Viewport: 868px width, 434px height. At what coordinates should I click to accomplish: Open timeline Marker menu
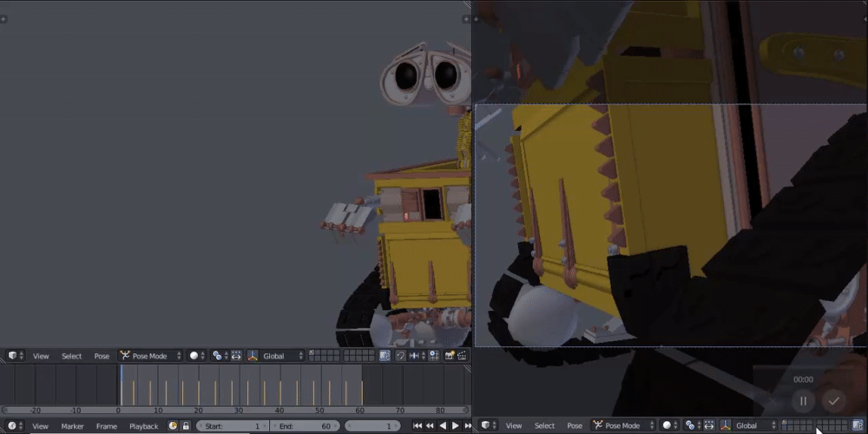pos(72,426)
